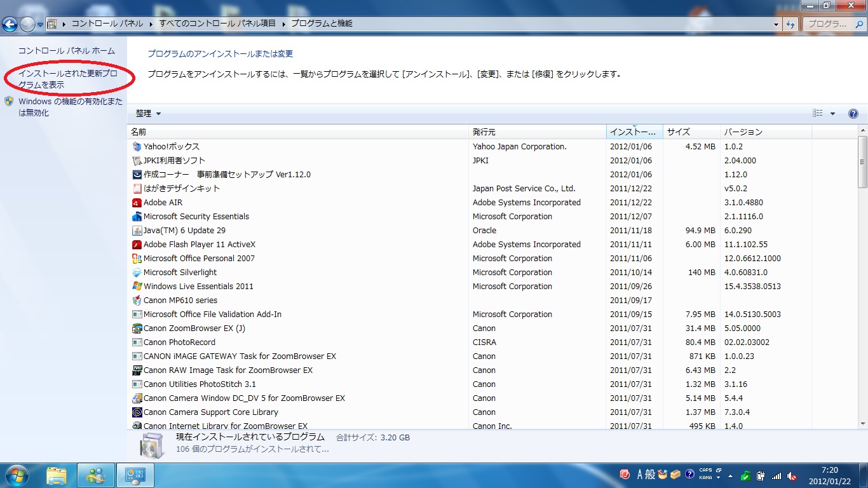The height and width of the screenshot is (488, 868).
Task: Show hidden tray icons arrow
Action: pos(730,476)
